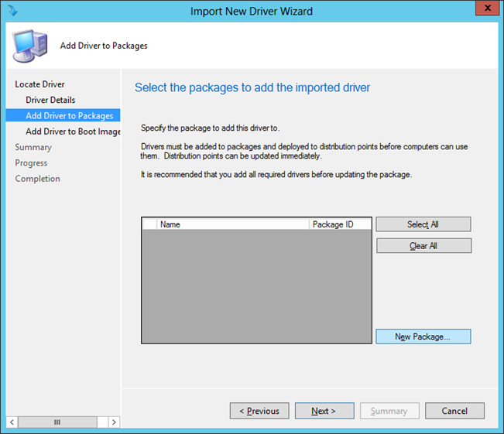Go back with the Previous button
The height and width of the screenshot is (434, 504).
259,411
